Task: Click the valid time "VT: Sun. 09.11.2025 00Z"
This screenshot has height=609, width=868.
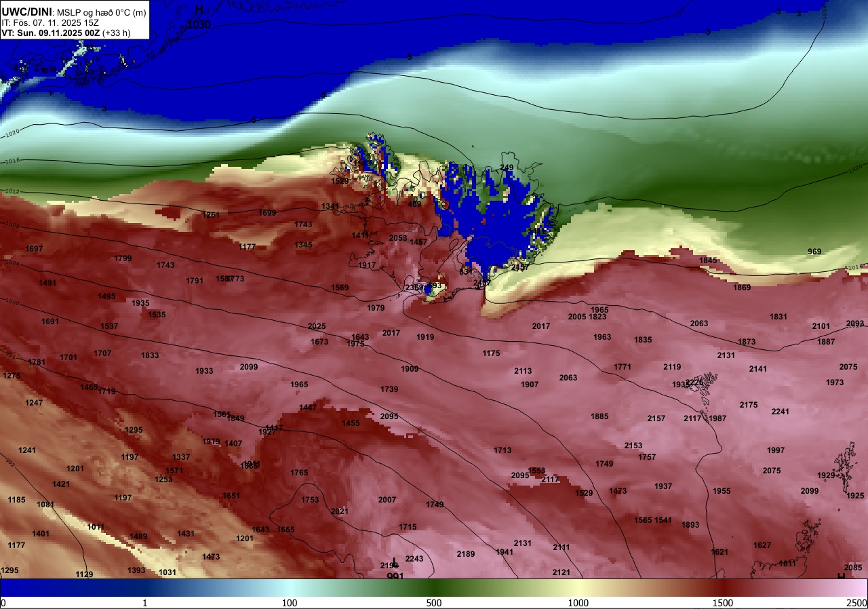Action: (50, 32)
